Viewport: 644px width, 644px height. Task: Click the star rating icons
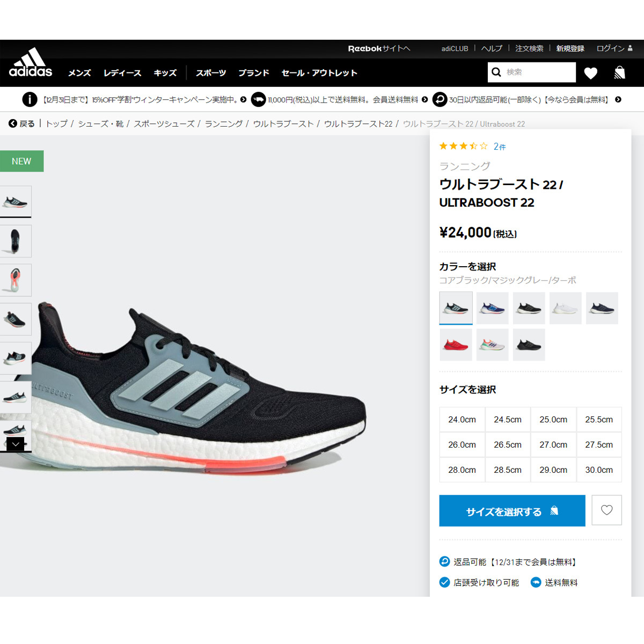point(464,146)
